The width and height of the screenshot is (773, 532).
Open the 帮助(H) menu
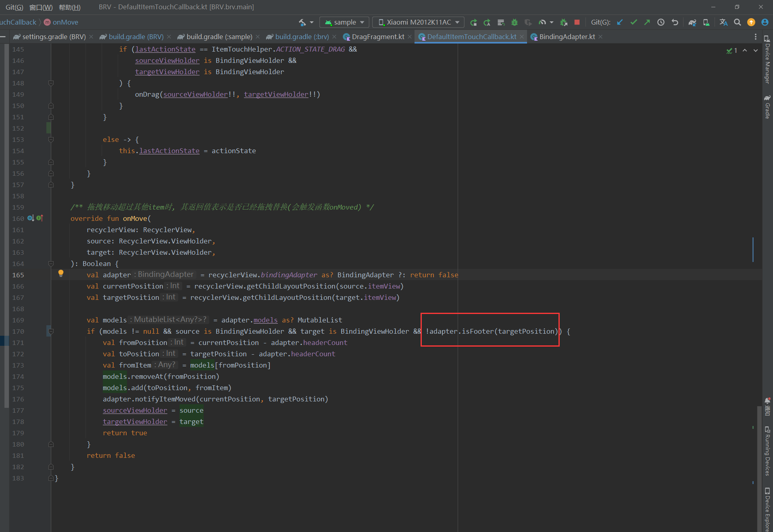pyautogui.click(x=69, y=7)
